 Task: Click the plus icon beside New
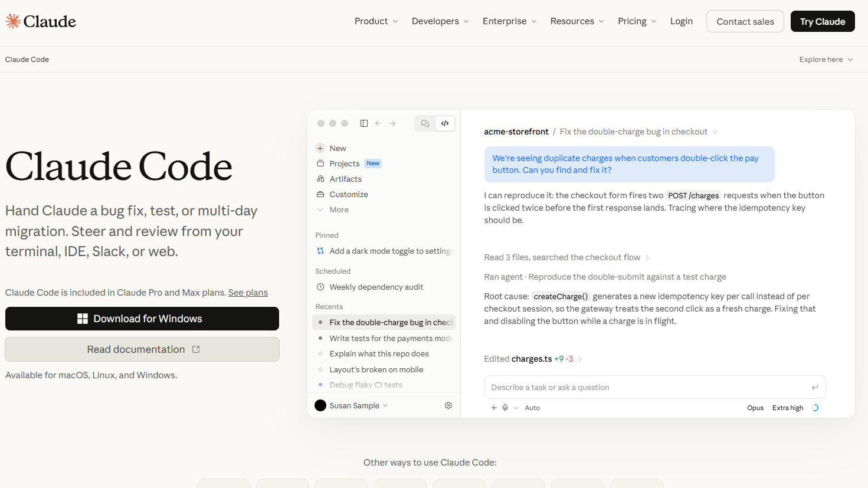click(x=320, y=148)
